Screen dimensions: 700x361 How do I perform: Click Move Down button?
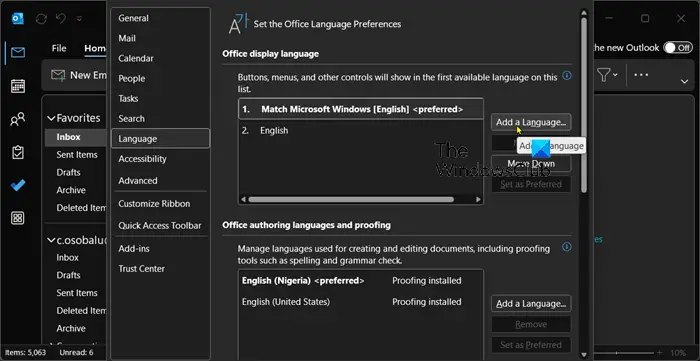click(531, 163)
